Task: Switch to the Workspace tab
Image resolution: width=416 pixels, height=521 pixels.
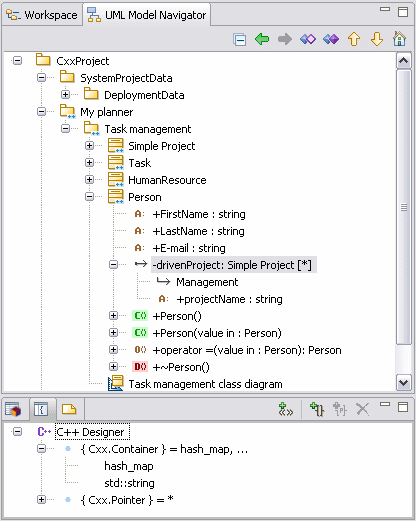Action: pyautogui.click(x=42, y=15)
